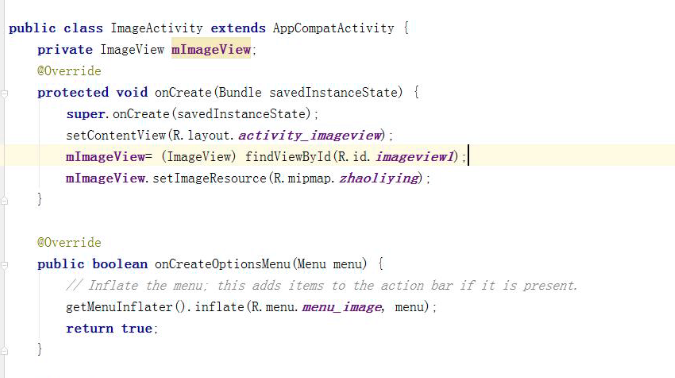Screen dimensions: 675x378
Task: Click the boolean keyword
Action: click(x=120, y=264)
